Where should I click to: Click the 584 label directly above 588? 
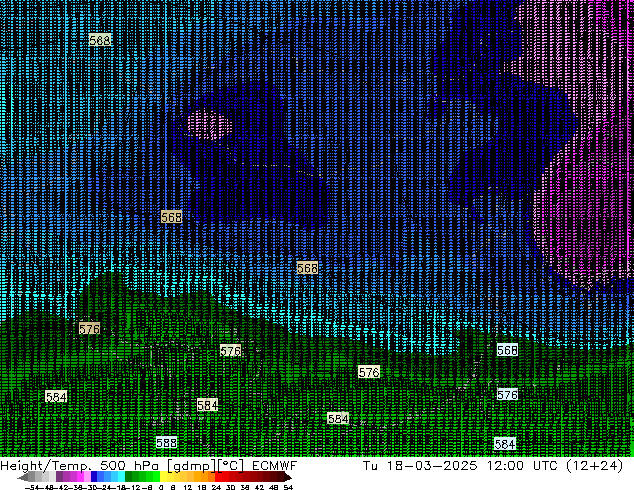coord(207,405)
